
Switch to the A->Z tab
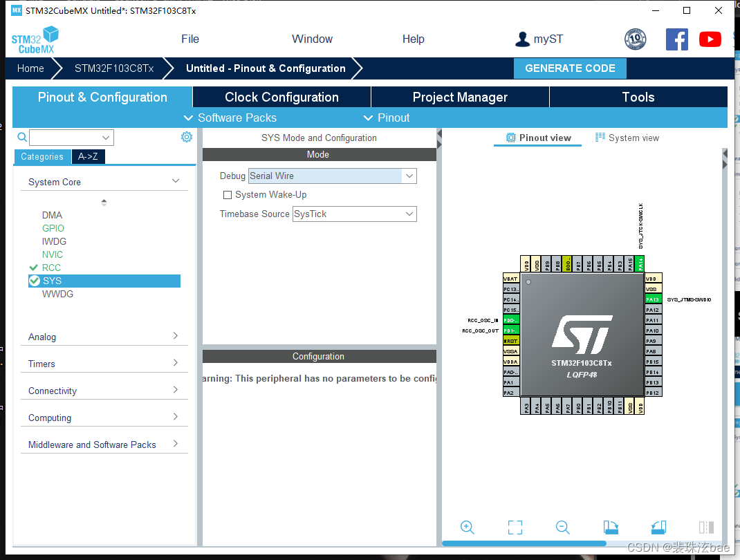tap(89, 157)
